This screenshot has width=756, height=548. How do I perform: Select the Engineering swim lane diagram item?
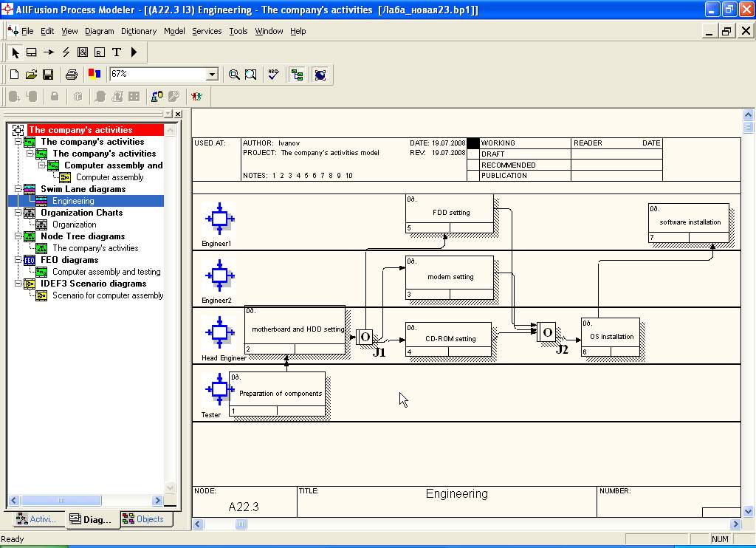[73, 201]
